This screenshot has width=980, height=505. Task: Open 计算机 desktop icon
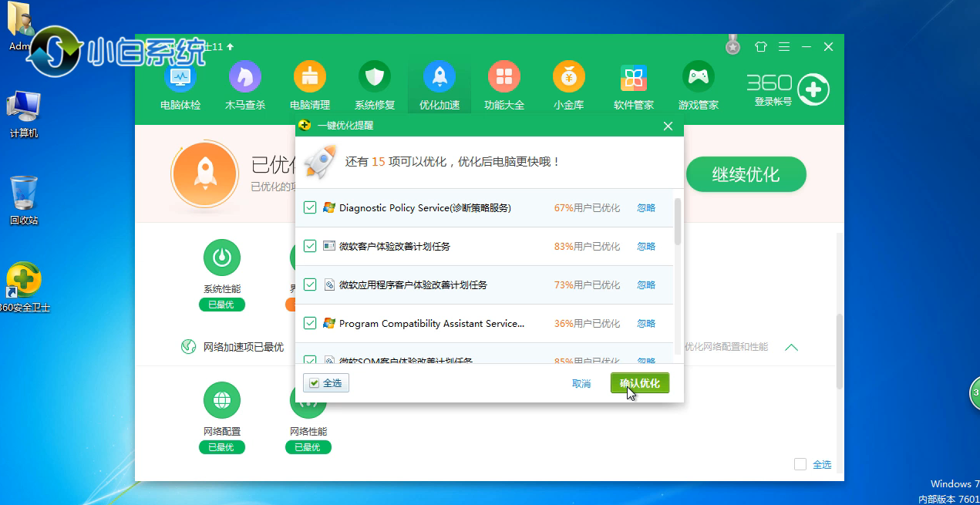pyautogui.click(x=24, y=114)
